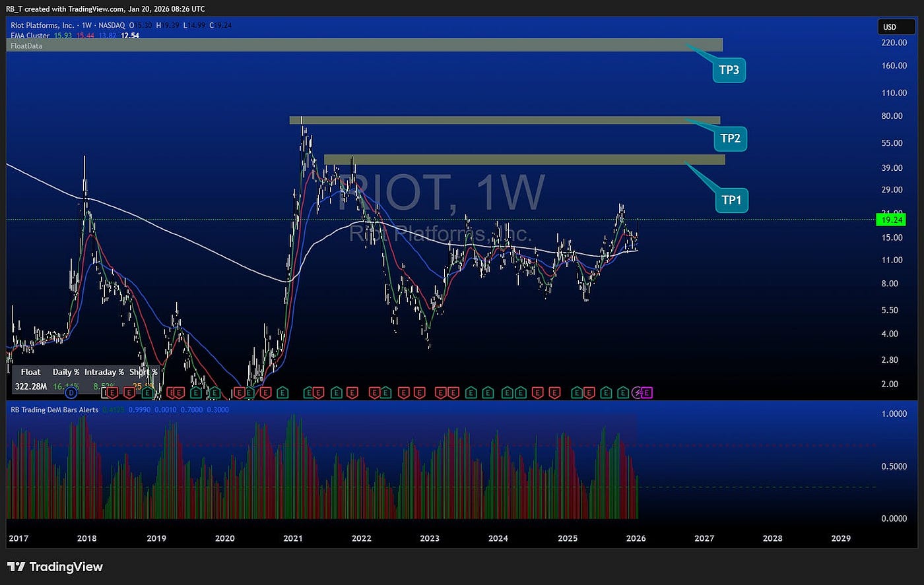This screenshot has height=585, width=924.
Task: Click the DeM 0.7000 legend value
Action: [x=191, y=410]
